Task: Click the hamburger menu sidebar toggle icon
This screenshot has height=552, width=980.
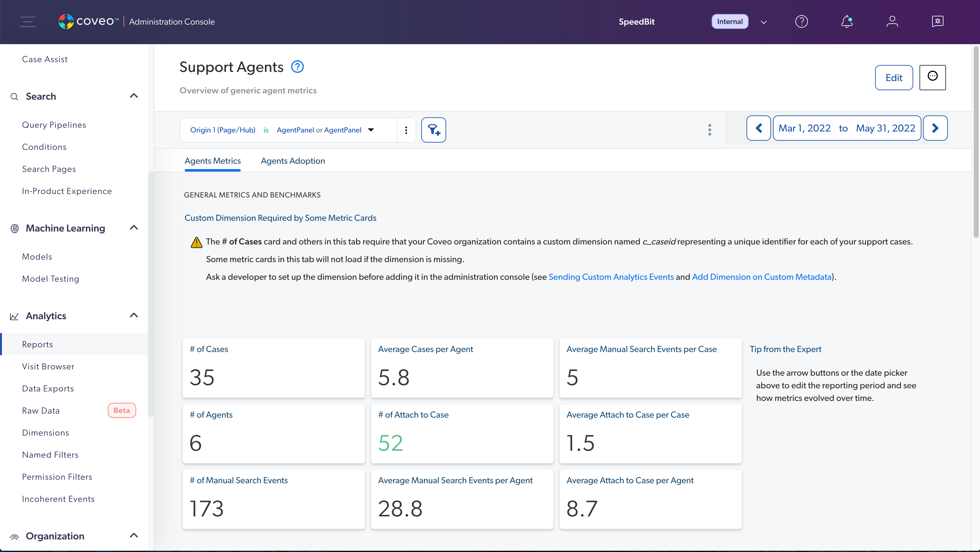Action: 28,21
